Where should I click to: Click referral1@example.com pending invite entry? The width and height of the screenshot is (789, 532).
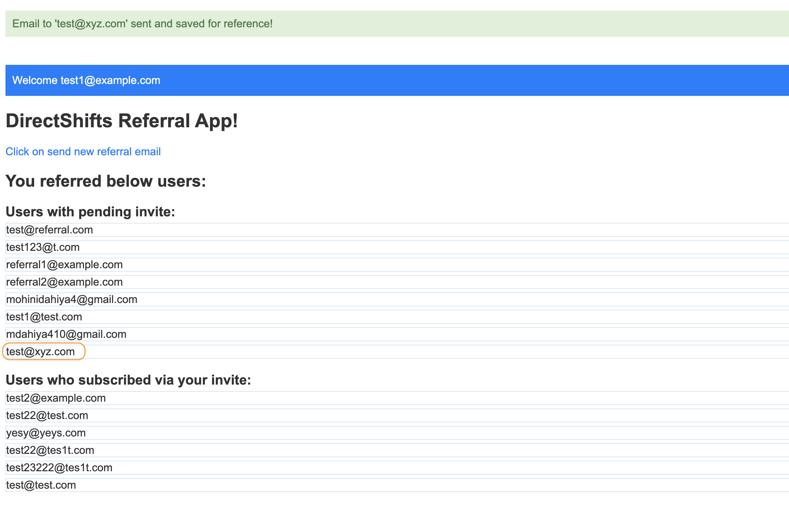click(64, 264)
